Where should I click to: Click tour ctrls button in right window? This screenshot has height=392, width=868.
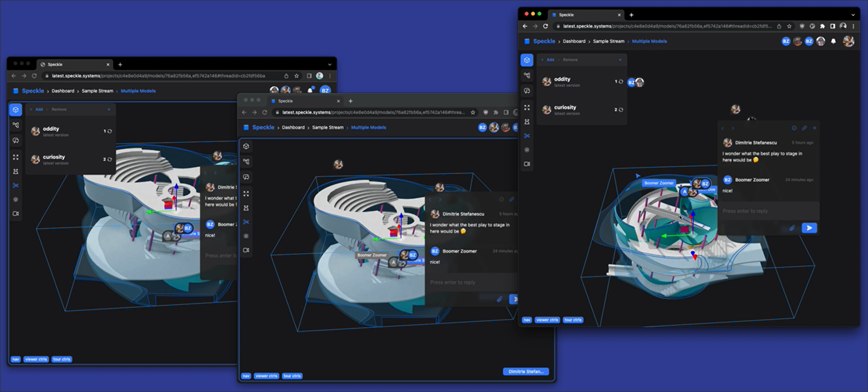[x=573, y=320]
